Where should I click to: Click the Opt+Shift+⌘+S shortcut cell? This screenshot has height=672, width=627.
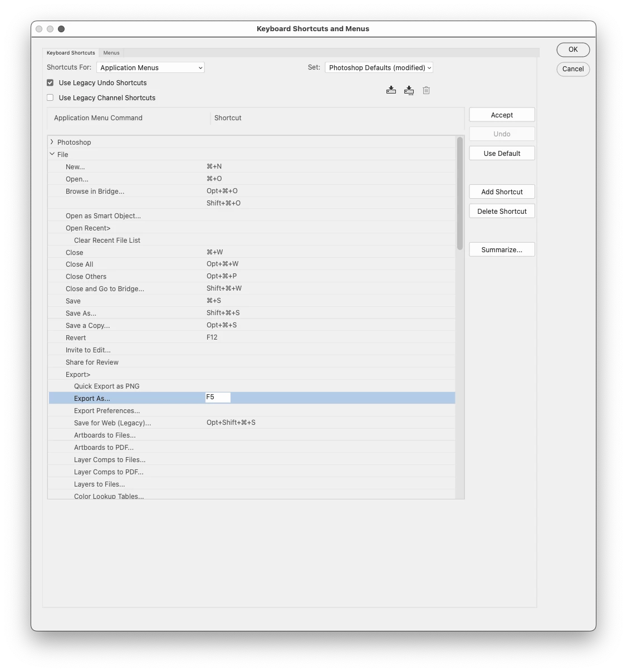pos(231,423)
